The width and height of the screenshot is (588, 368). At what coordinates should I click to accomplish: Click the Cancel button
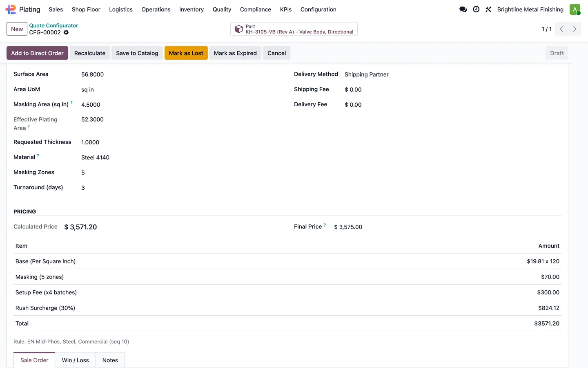277,53
